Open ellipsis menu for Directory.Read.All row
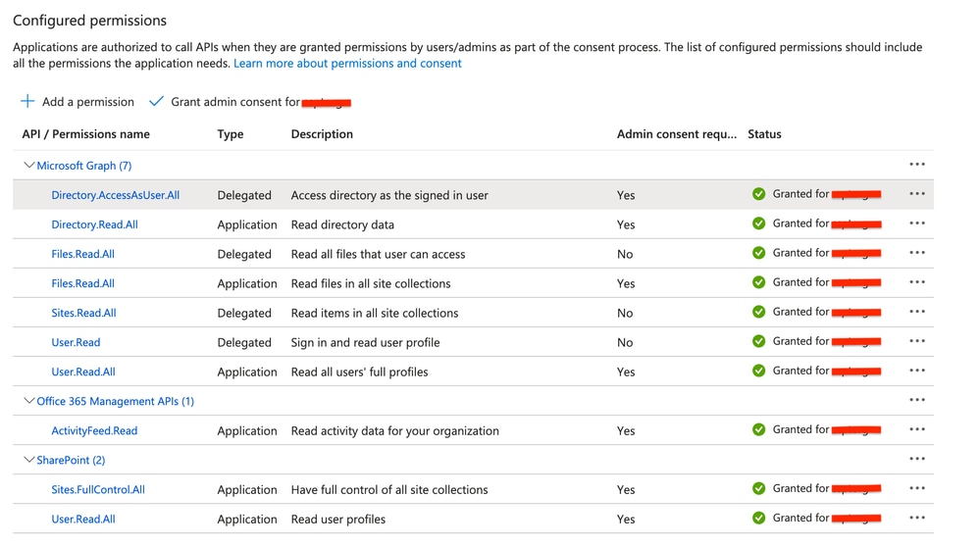Screen dimensions: 980x546 click(917, 223)
